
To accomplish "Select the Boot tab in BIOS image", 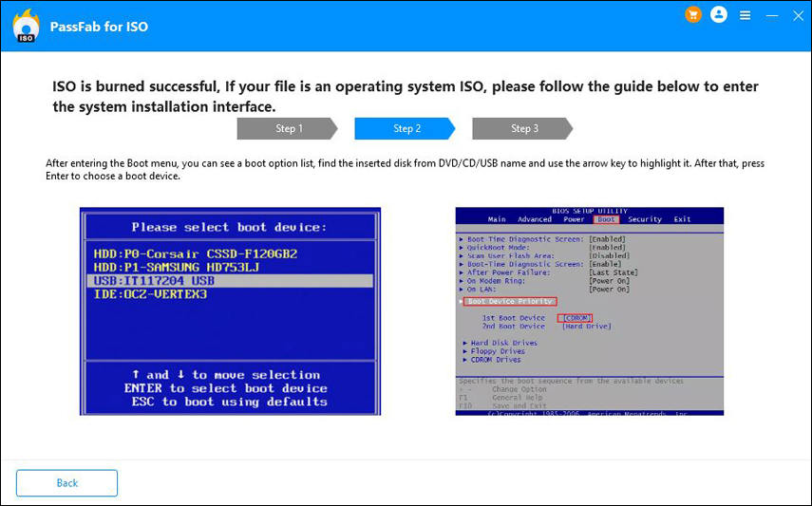I will point(606,219).
